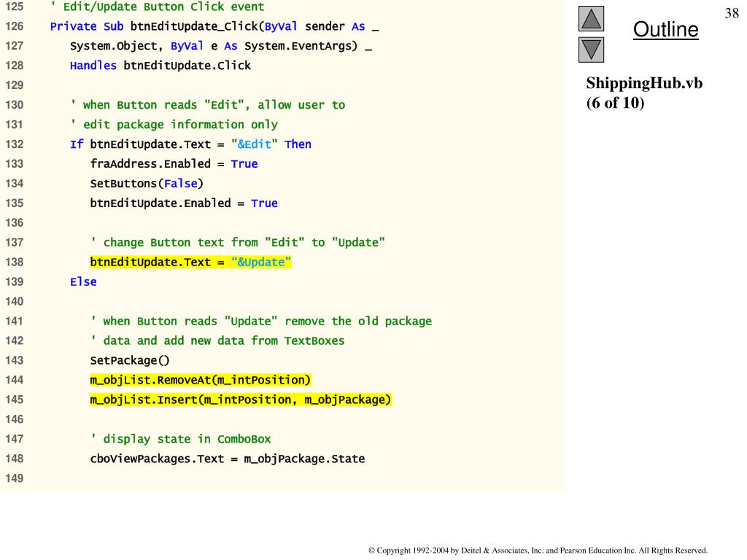
Task: Click the "cboViewPackages.Text = m_objPackage.State" line
Action: point(228,459)
